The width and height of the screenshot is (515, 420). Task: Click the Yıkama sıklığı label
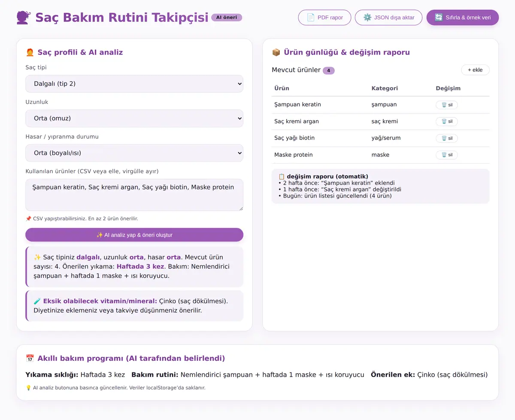[52, 374]
